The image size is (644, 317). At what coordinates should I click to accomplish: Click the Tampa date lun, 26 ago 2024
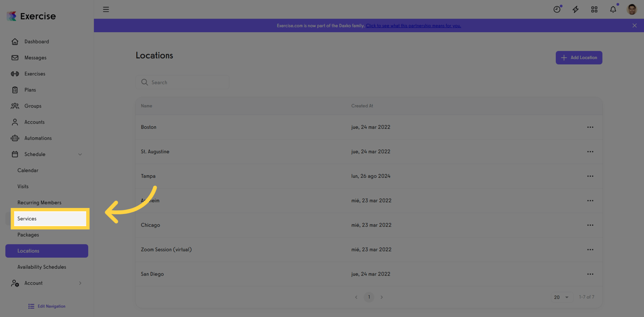[371, 176]
